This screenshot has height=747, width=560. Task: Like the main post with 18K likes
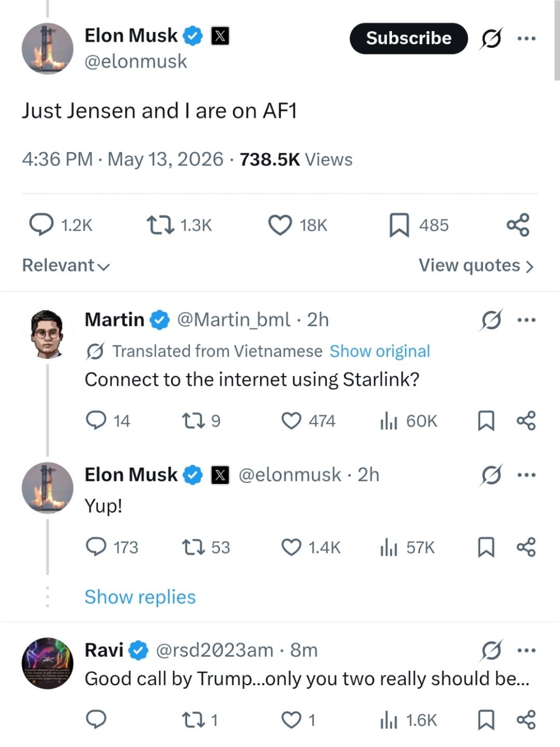coord(298,225)
